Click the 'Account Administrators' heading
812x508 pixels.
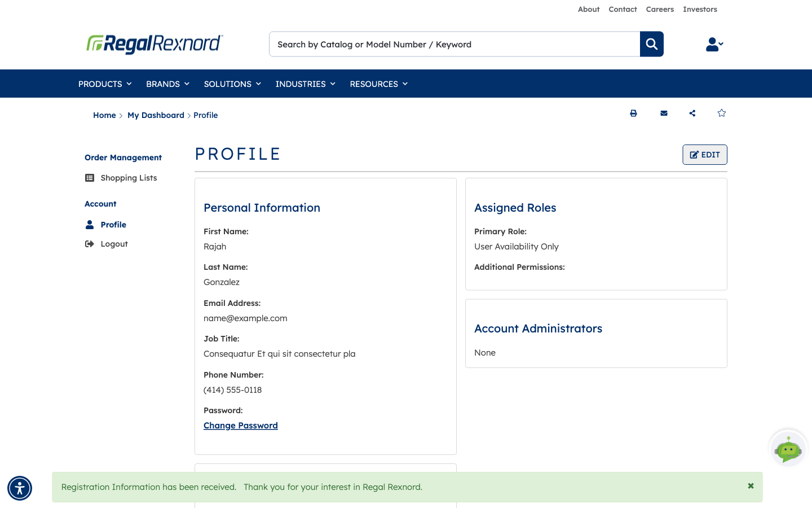538,329
